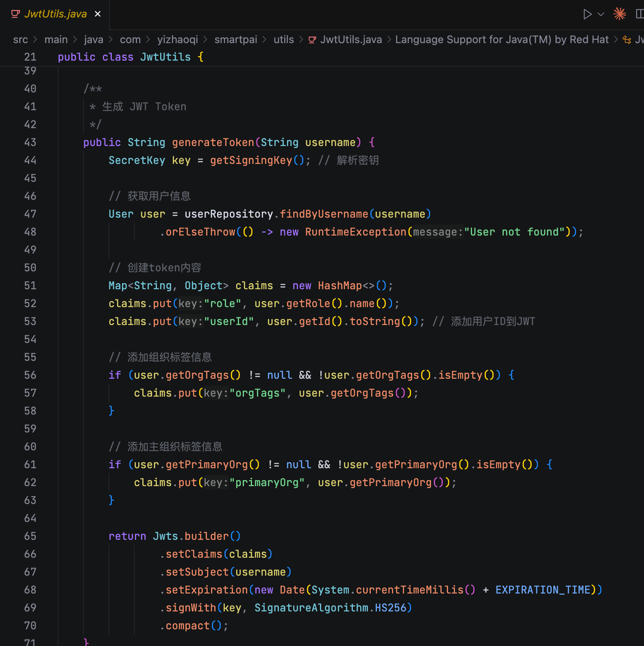Viewport: 644px width, 646px height.
Task: Click orElseThrow on line 48
Action: point(200,232)
